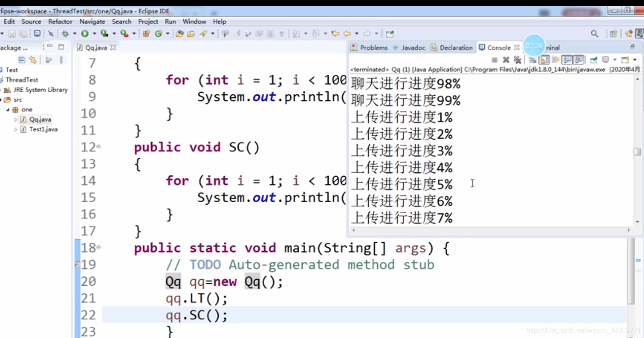This screenshot has height=338, width=644.
Task: Toggle Word Wrap in console toolbar
Action: point(555,60)
